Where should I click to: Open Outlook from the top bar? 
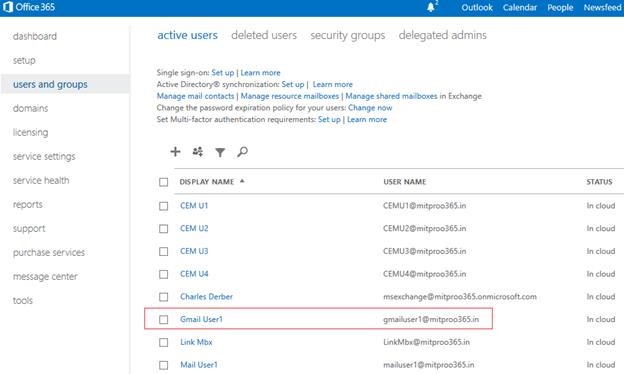tap(477, 7)
